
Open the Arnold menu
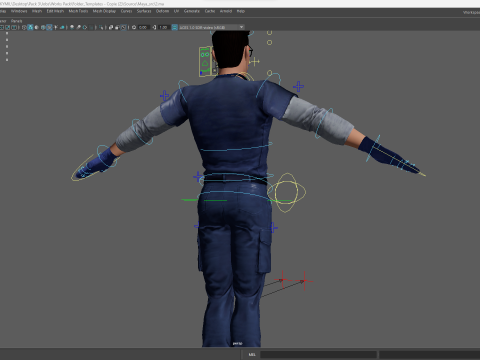pos(226,11)
